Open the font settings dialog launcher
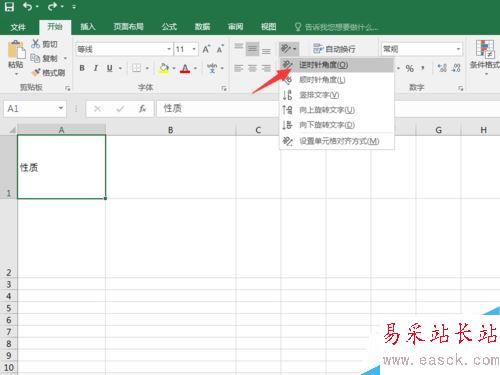The image size is (500, 375). pyautogui.click(x=224, y=88)
